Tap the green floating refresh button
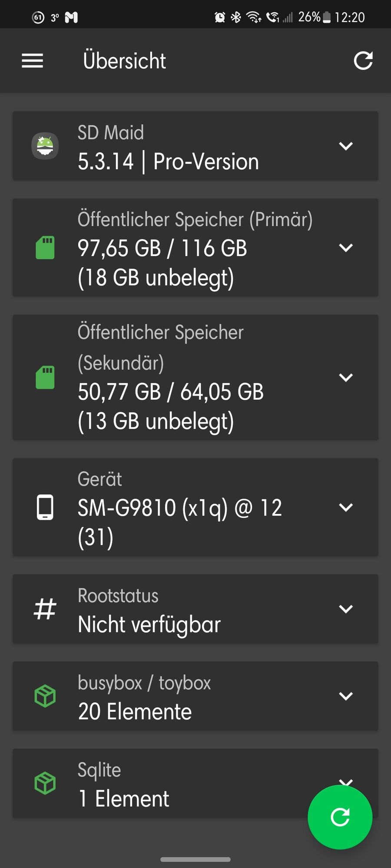Screen dimensions: 391x868 pos(340,817)
